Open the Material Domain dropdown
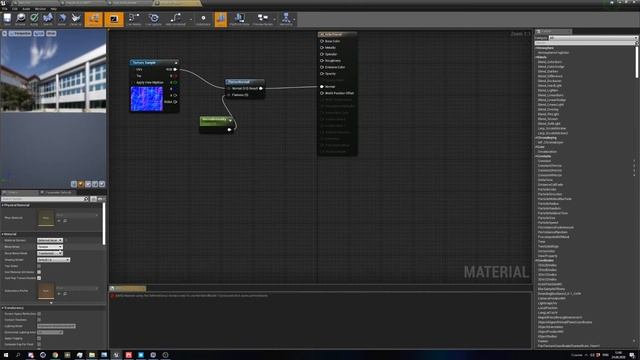Viewport: 640px width, 360px height. pos(50,240)
